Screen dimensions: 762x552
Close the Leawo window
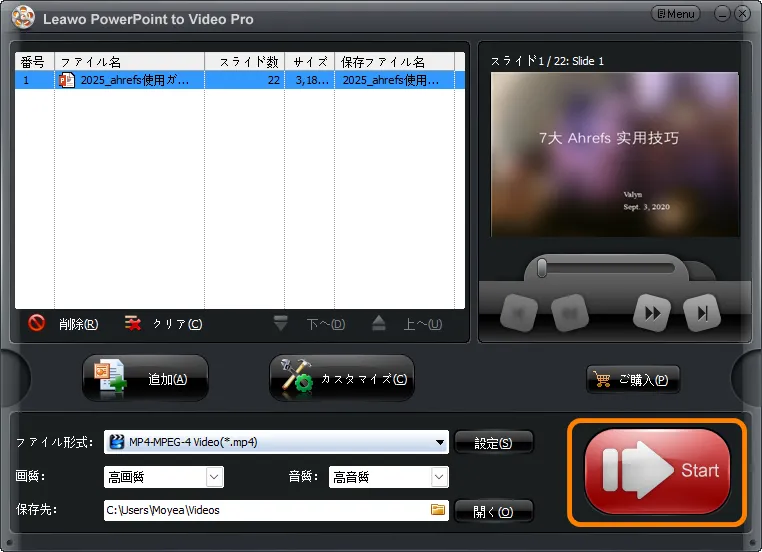click(743, 14)
